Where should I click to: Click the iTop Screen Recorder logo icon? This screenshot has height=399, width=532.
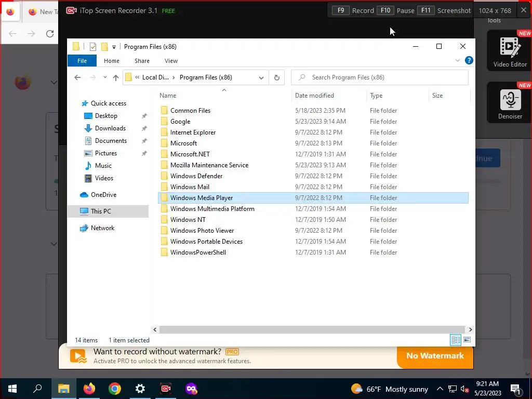(71, 10)
